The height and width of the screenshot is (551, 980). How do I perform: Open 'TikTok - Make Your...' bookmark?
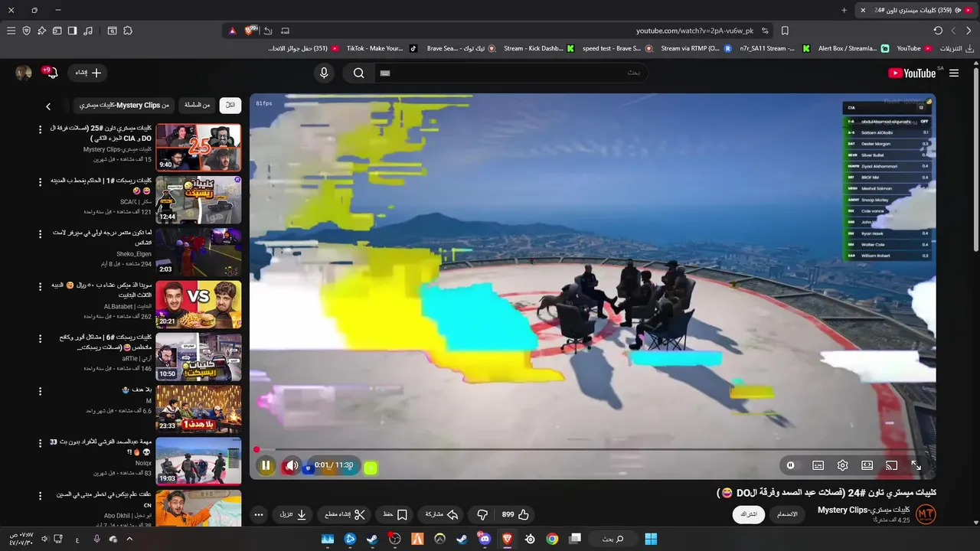click(x=381, y=48)
